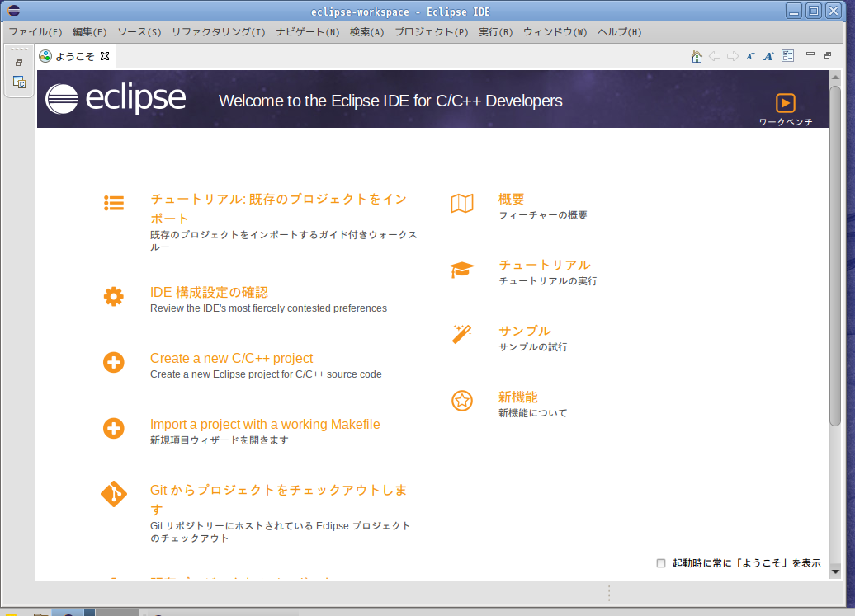Minimize the welcome view panel
Viewport: 855px width, 616px height.
pyautogui.click(x=810, y=54)
